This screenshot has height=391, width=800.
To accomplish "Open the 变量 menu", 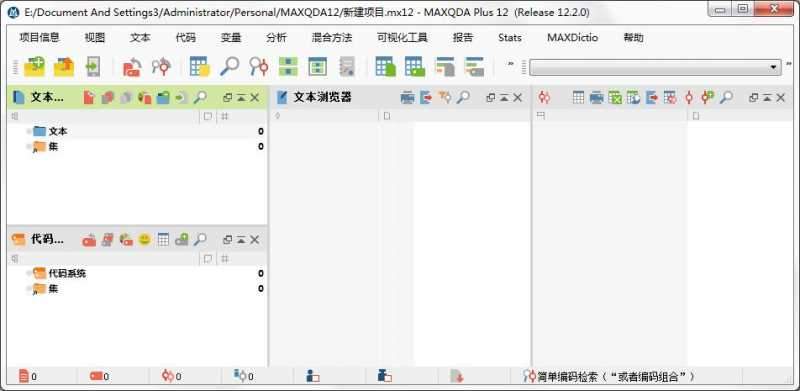I will coord(231,37).
